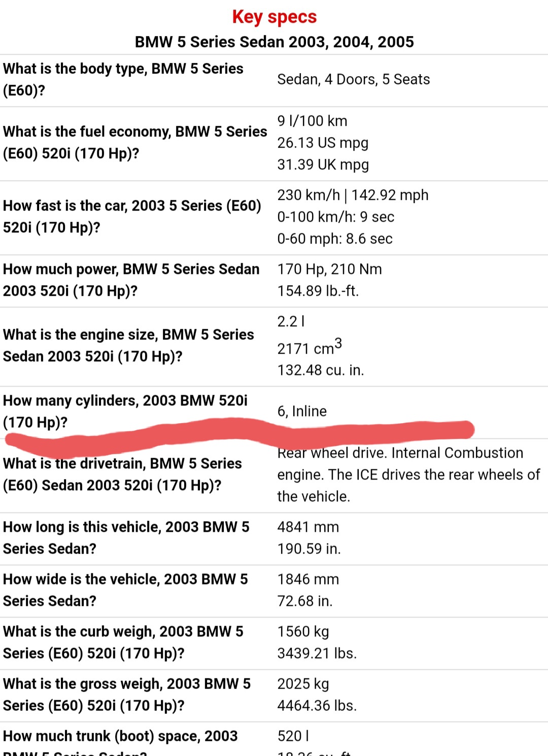Viewport: 548px width, 756px height.
Task: Open the "How fast is the car" question
Action: click(132, 216)
